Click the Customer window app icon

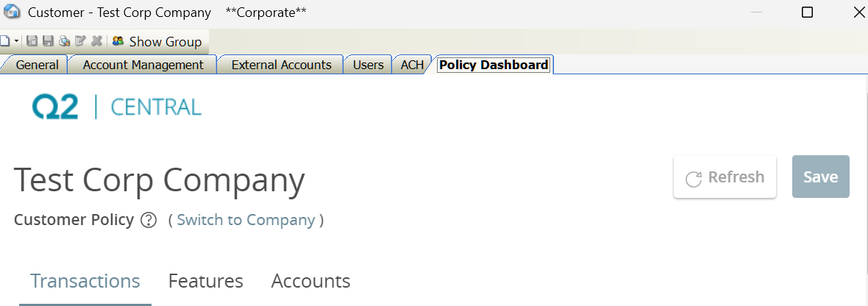(x=12, y=12)
